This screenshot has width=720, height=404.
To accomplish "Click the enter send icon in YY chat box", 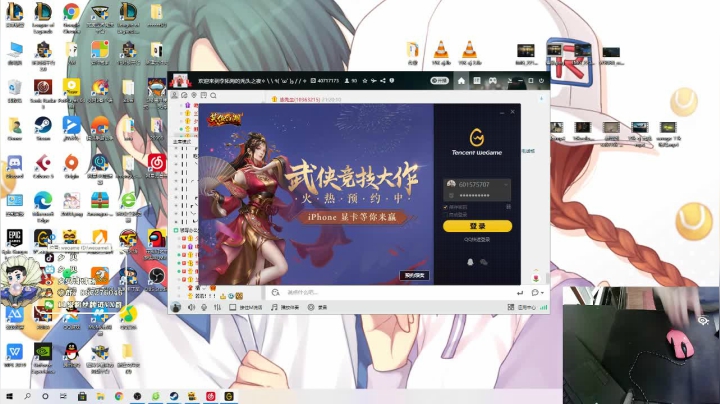I will point(520,293).
